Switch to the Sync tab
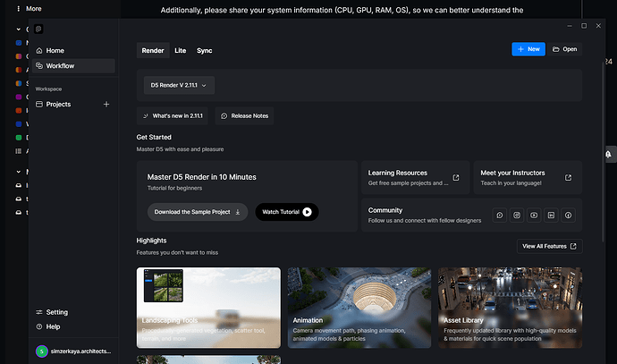The height and width of the screenshot is (364, 617). pos(205,51)
